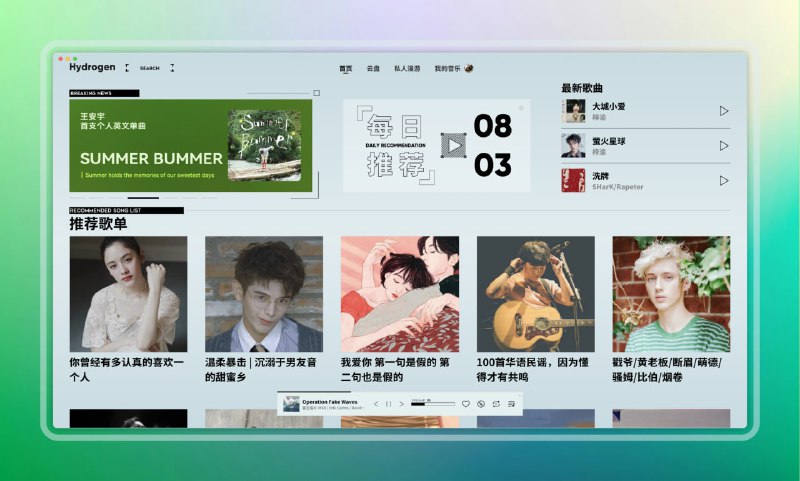Open playlist cover 100首华语民谣
This screenshot has width=800, height=481.
535,294
